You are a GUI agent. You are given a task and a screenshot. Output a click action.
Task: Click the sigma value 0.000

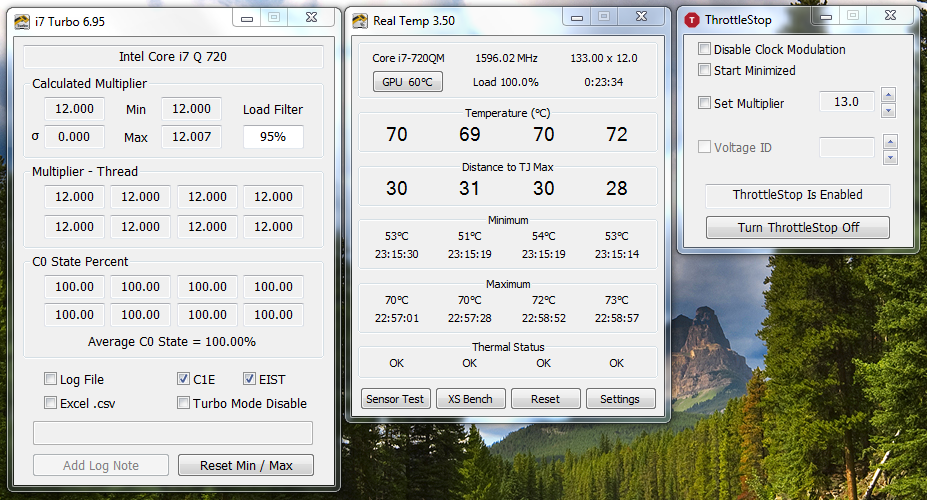pyautogui.click(x=74, y=137)
